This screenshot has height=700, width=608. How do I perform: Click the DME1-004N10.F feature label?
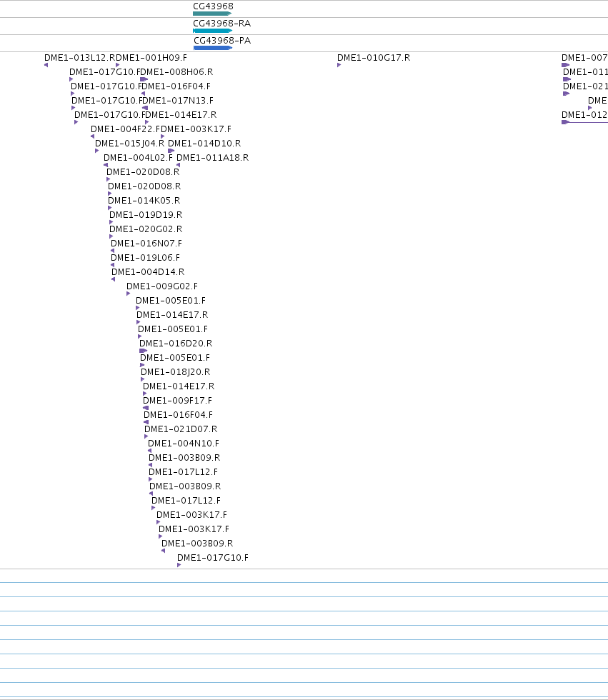(x=184, y=444)
